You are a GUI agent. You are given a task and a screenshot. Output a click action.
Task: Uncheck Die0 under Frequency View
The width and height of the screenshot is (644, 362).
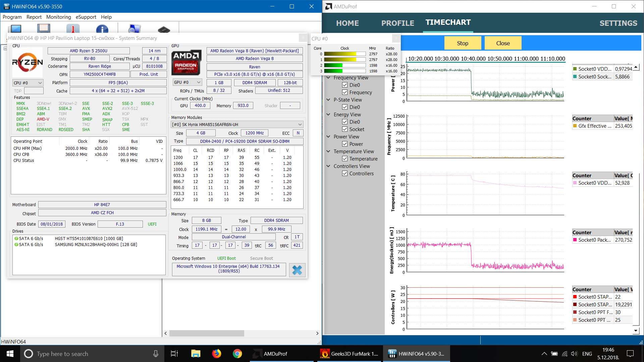[x=344, y=85]
